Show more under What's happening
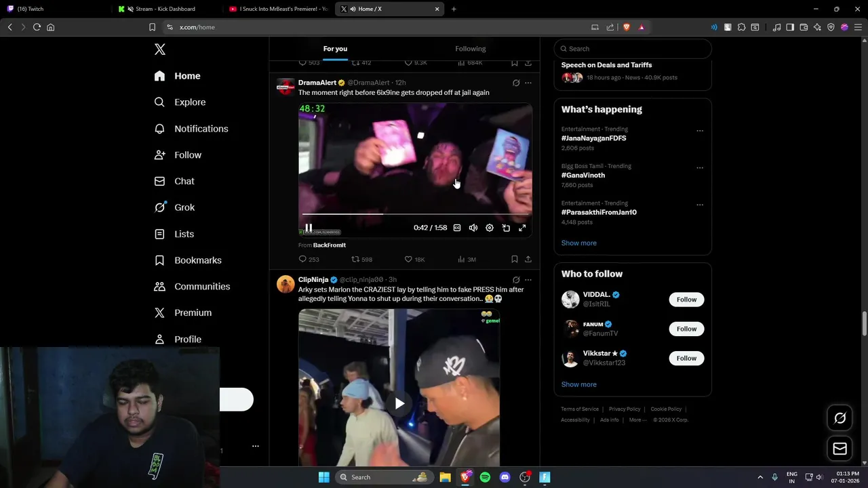 (x=579, y=243)
